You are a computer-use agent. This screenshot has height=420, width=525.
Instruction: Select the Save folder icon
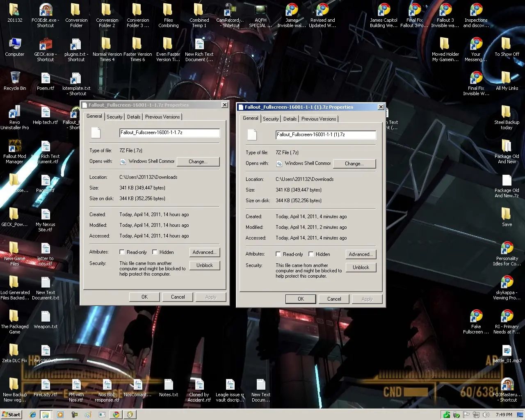click(507, 215)
